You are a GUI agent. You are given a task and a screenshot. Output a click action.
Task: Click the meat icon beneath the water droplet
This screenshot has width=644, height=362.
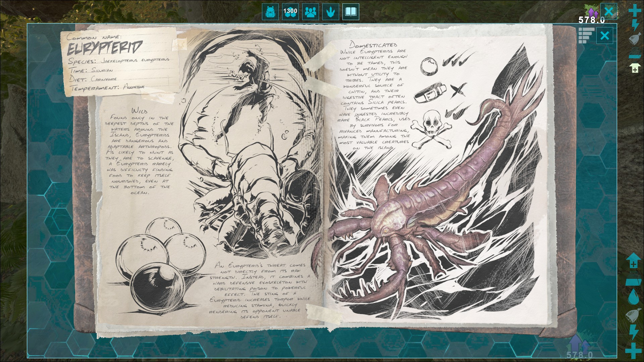[x=633, y=315]
